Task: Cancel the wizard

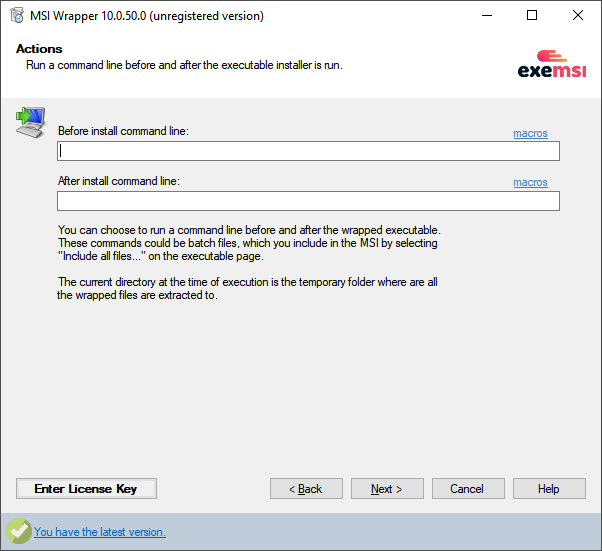Action: pos(468,488)
